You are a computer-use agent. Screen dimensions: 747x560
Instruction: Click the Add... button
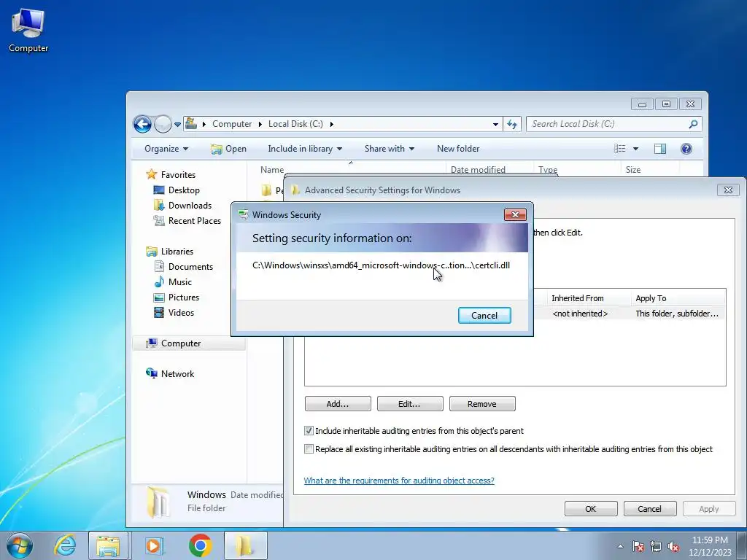pos(338,404)
